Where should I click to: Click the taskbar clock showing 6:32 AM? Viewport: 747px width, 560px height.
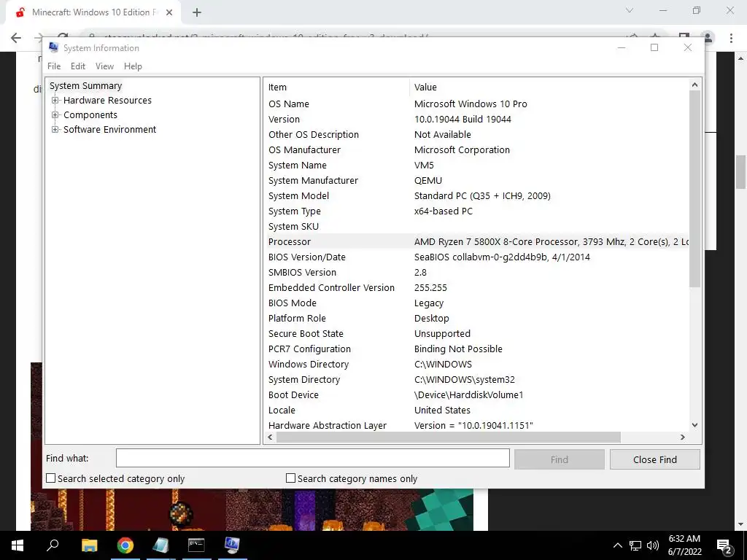tap(684, 545)
